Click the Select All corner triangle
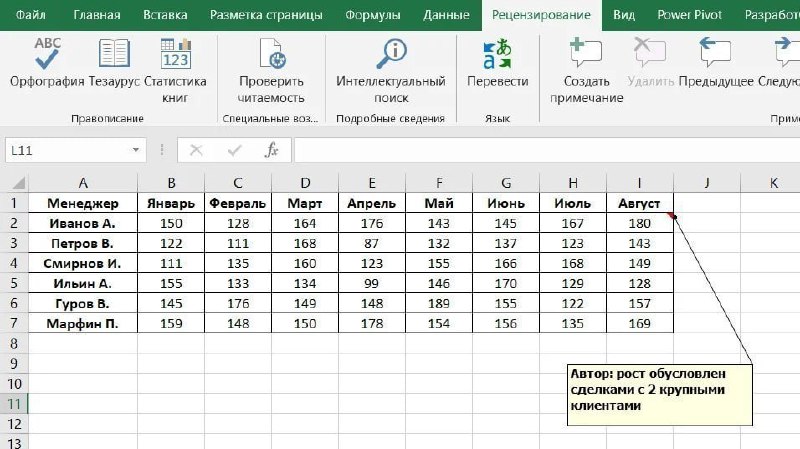This screenshot has width=800, height=449. coord(18,183)
